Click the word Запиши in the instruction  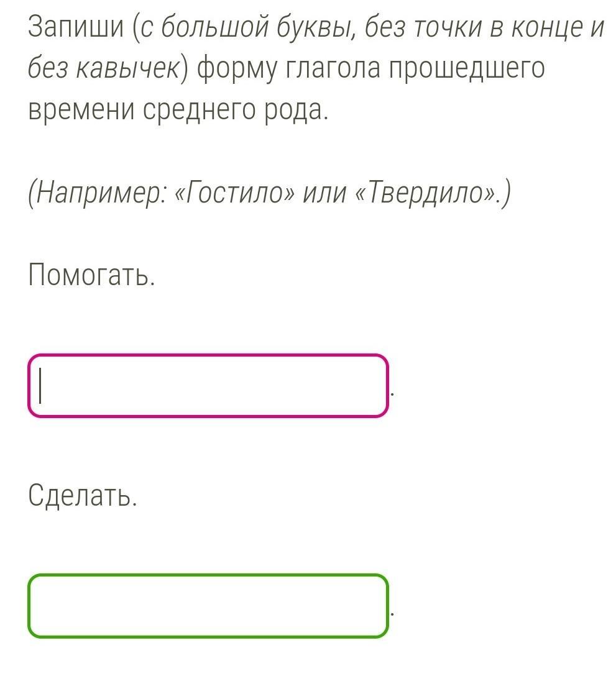point(76,27)
